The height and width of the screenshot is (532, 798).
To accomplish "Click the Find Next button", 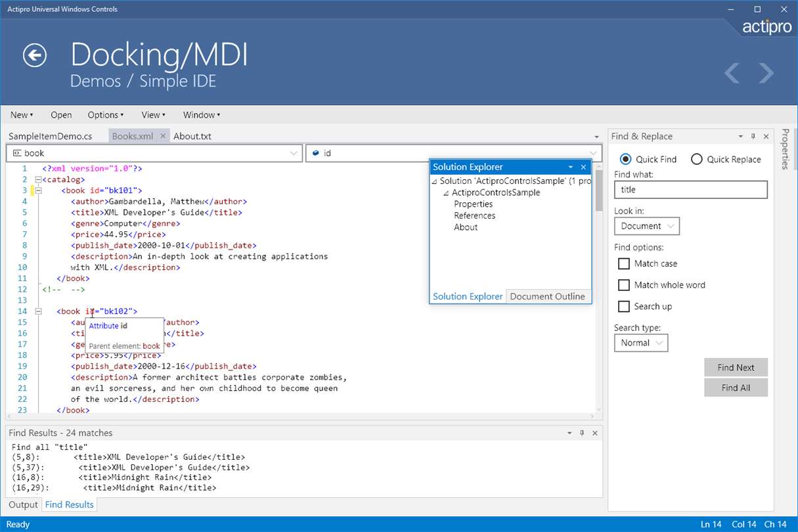I will pyautogui.click(x=736, y=368).
